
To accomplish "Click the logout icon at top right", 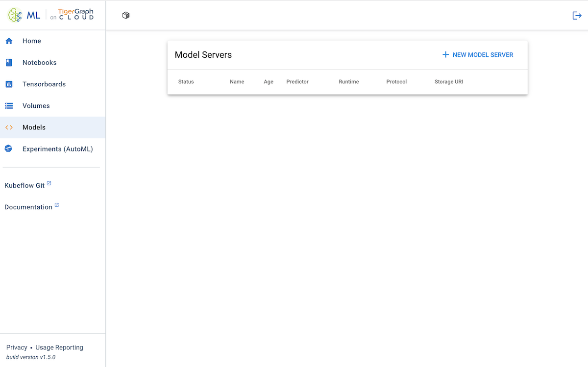I will [x=577, y=15].
